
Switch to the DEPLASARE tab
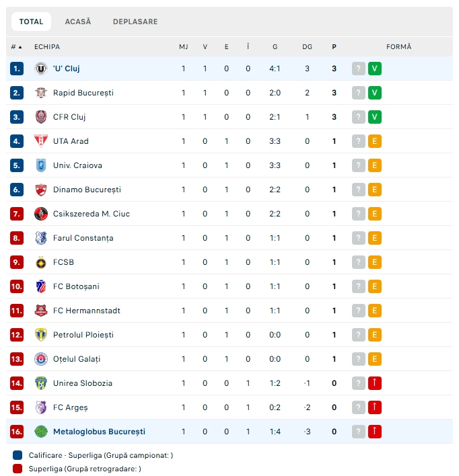(x=135, y=22)
